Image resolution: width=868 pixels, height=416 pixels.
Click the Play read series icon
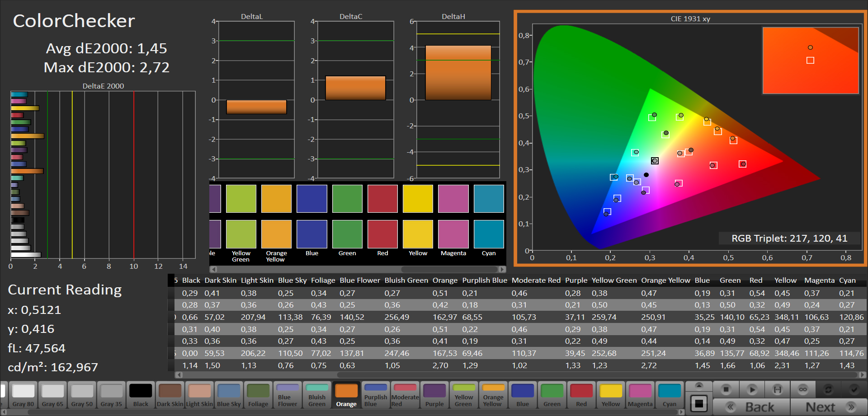752,389
